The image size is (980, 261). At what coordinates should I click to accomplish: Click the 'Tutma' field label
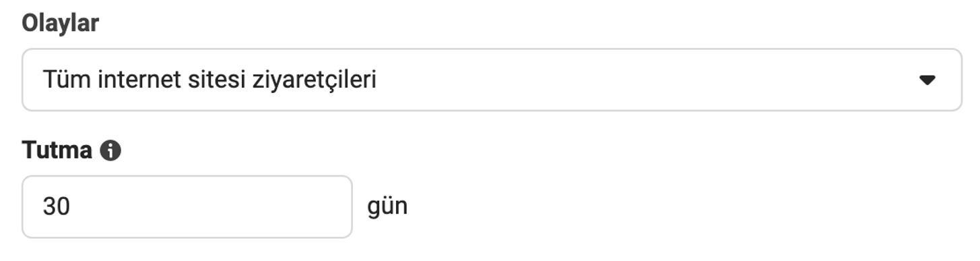tap(57, 150)
